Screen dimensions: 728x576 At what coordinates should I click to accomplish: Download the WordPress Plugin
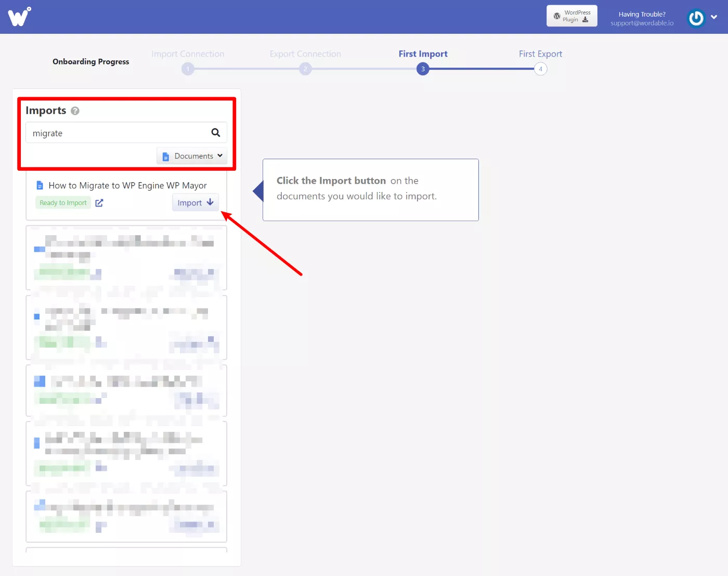(x=571, y=16)
